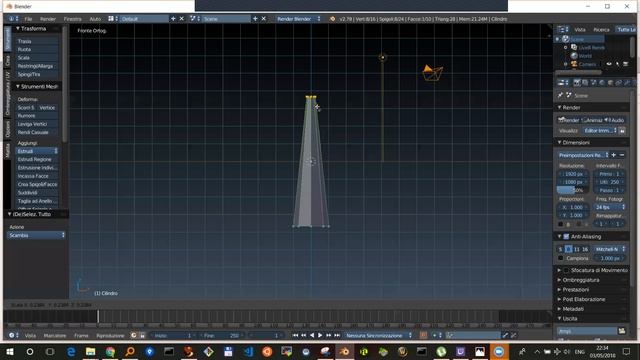Click the Audio render button
640x360 pixels.
click(x=615, y=120)
